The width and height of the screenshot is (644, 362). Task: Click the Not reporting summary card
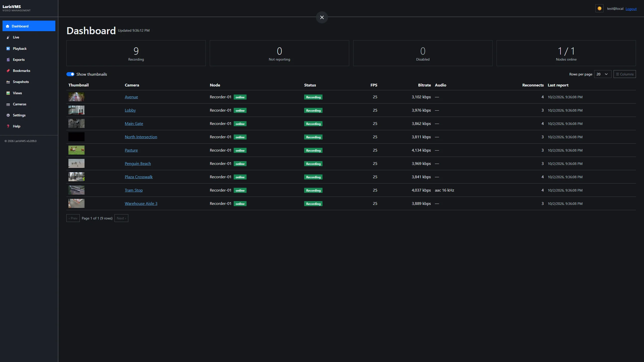279,53
